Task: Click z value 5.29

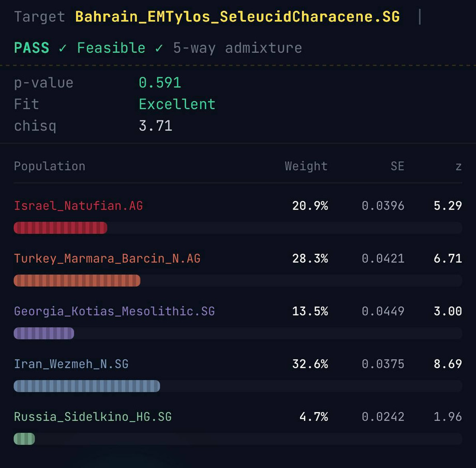Action: click(448, 206)
